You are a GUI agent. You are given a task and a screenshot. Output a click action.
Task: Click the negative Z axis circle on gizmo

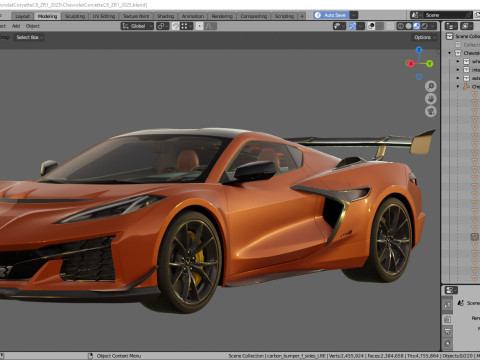(x=419, y=77)
